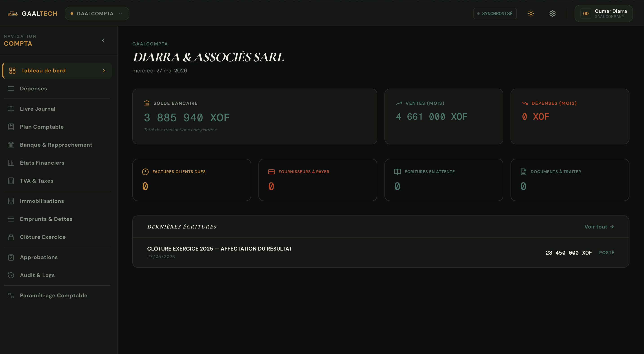
Task: Click the Total des transactions enregistrées note
Action: (180, 130)
